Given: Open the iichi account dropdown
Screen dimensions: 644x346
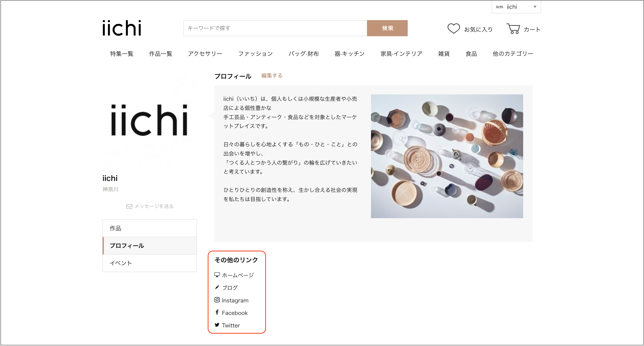Looking at the screenshot, I should pyautogui.click(x=516, y=7).
